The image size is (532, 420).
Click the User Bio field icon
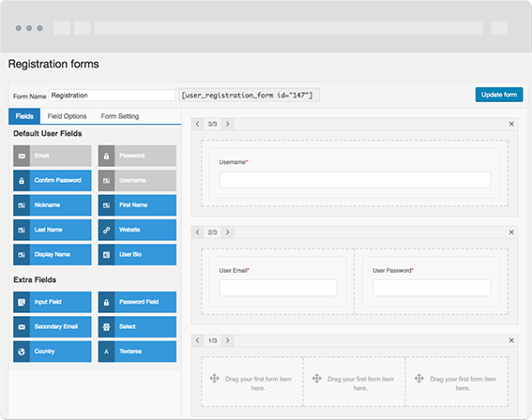(107, 255)
